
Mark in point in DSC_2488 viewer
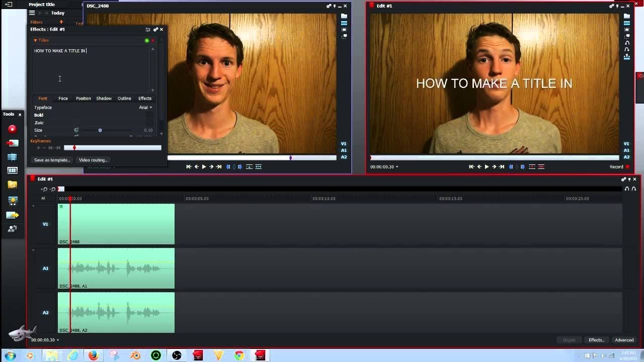228,167
